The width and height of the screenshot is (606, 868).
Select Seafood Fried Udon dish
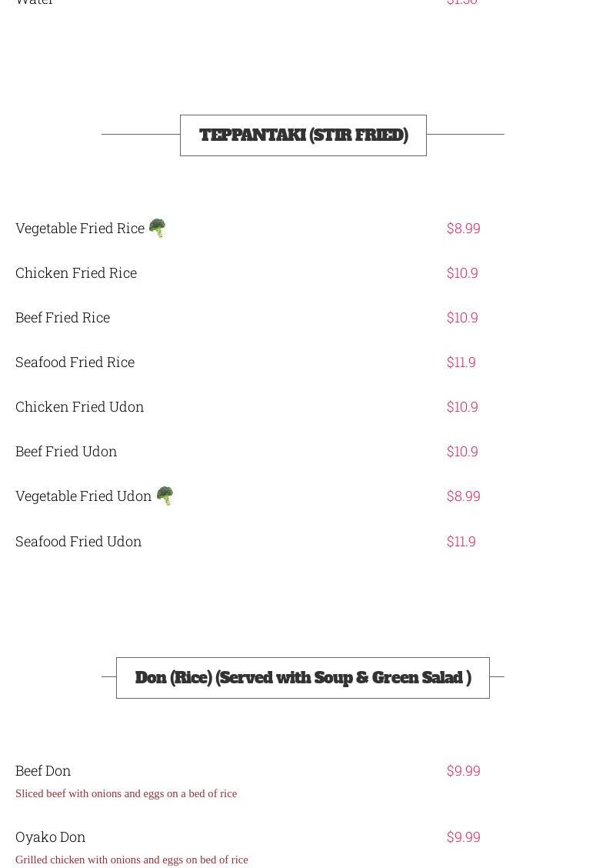tap(78, 542)
